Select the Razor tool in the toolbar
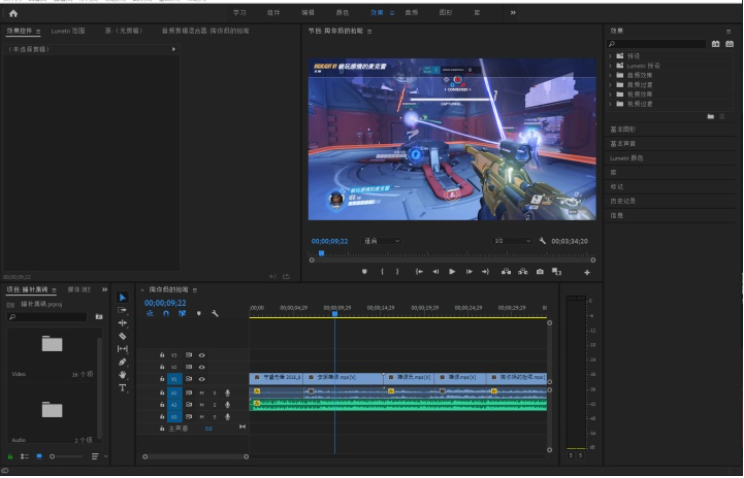This screenshot has height=478, width=744. 122,336
